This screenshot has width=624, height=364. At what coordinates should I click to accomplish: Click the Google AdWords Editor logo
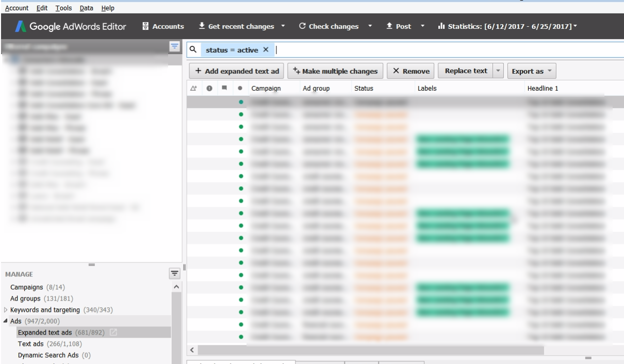[71, 26]
